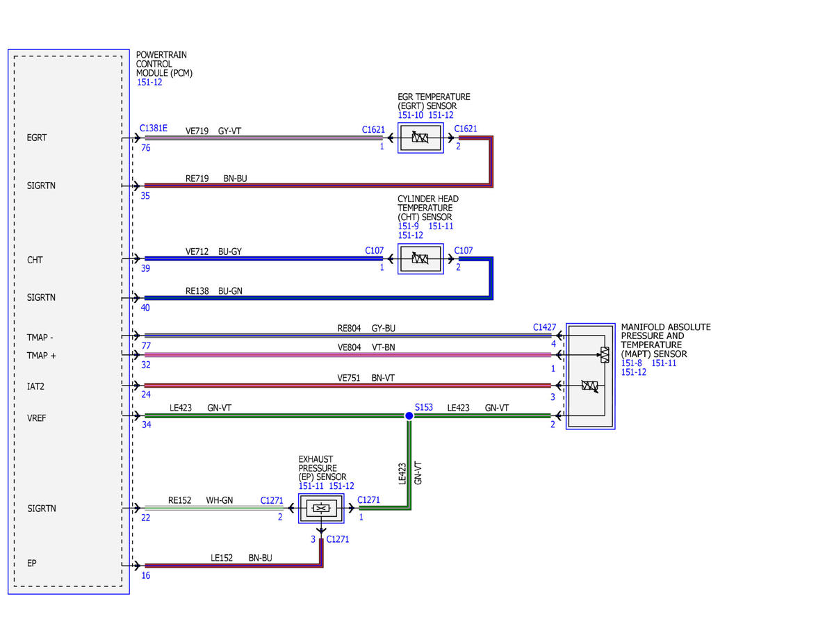This screenshot has height=644, width=834.
Task: Click the Powertrain Control Module (PCM) title
Action: pos(164,64)
